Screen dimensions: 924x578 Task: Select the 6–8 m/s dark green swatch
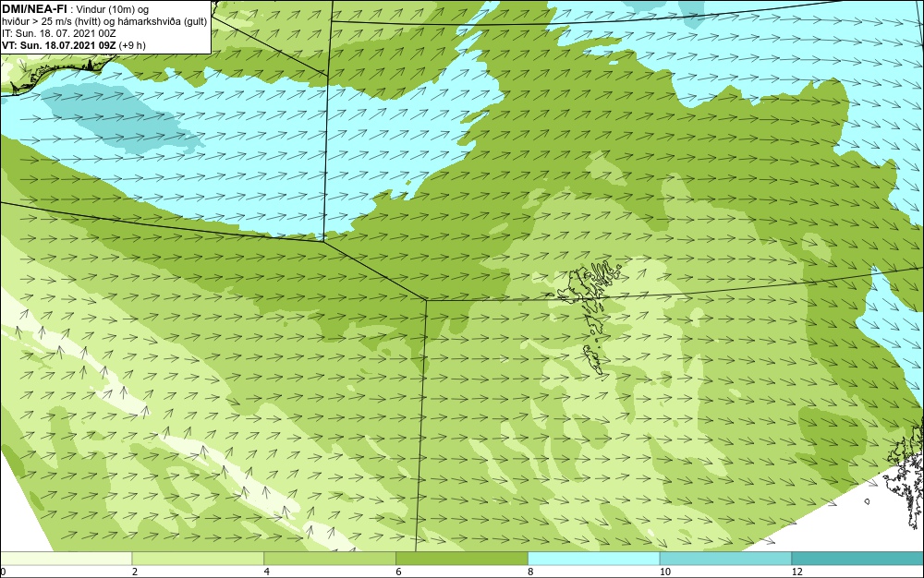462,559
